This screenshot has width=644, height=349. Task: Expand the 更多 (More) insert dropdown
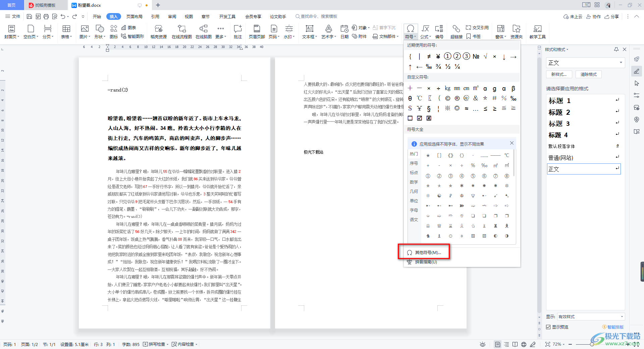point(221,32)
